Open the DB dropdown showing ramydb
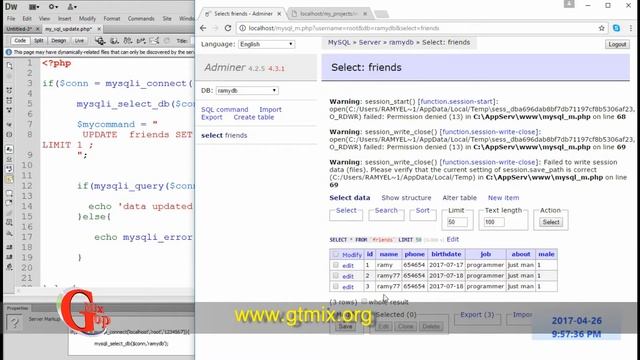The height and width of the screenshot is (360, 640). click(247, 91)
